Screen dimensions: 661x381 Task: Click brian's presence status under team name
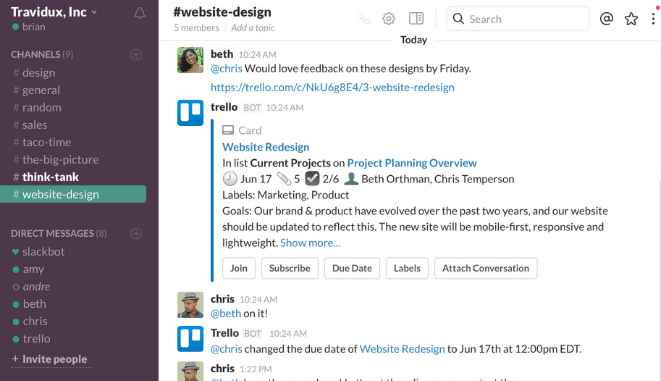click(16, 27)
